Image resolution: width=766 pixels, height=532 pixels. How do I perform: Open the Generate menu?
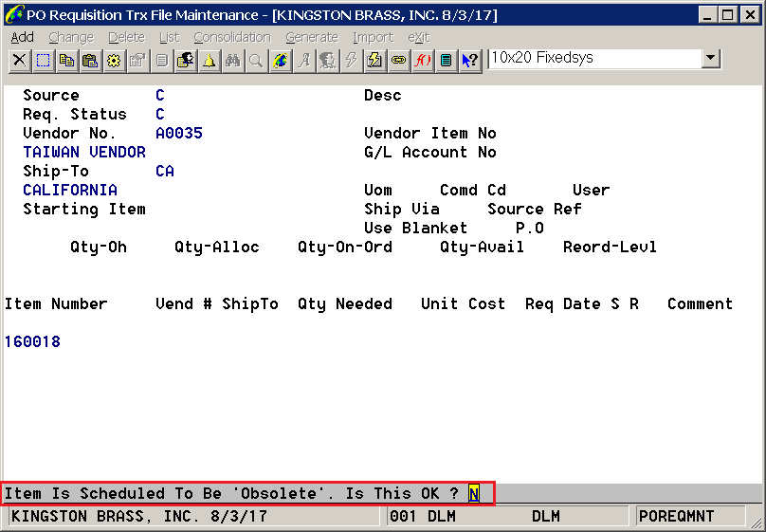point(312,37)
